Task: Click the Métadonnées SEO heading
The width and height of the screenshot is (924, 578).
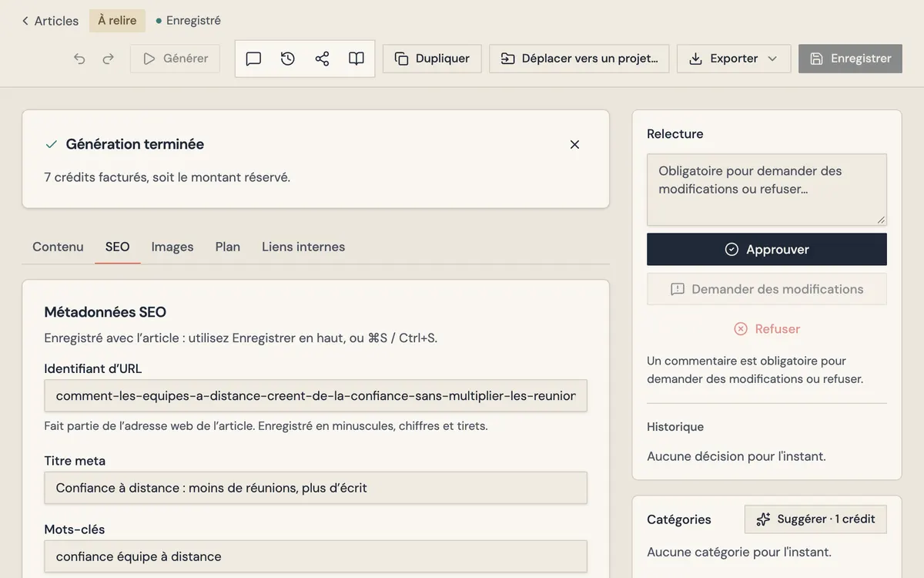Action: [105, 312]
